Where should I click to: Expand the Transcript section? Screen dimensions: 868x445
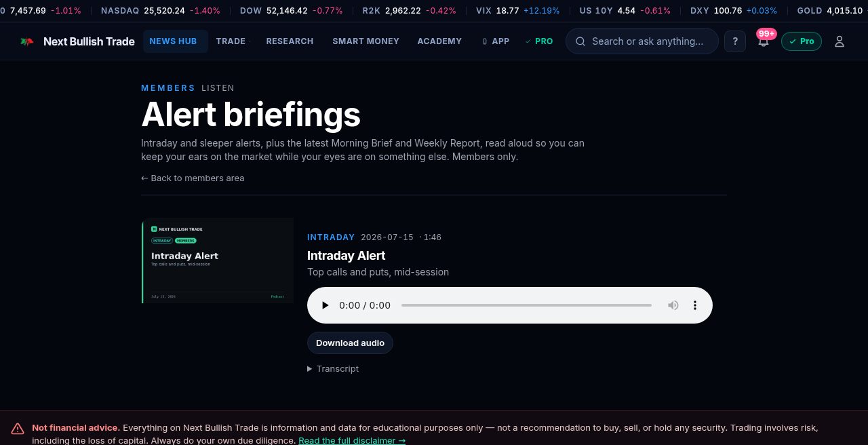tap(333, 368)
